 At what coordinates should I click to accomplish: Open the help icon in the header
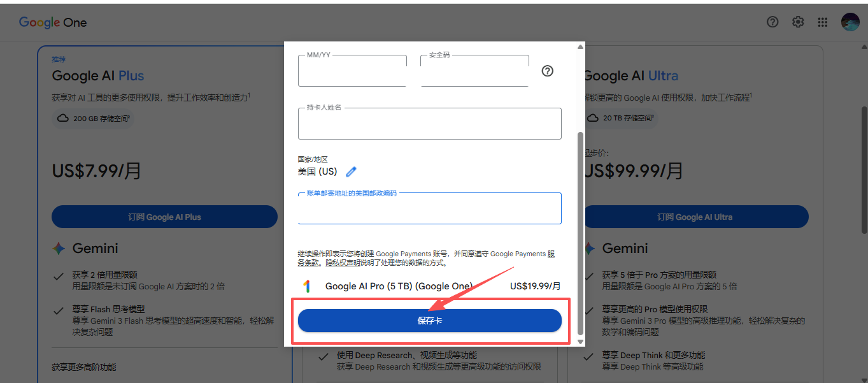[x=772, y=22]
